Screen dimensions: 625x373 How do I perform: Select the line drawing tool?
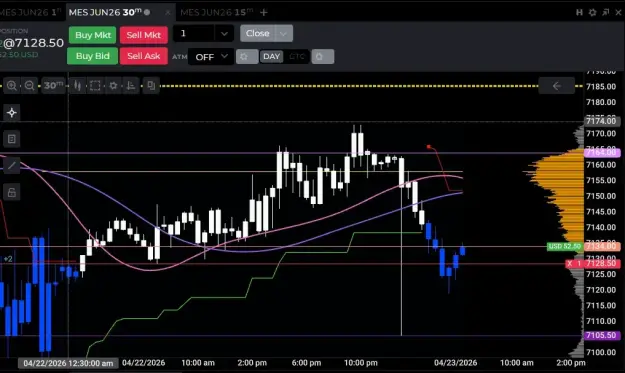tap(12, 165)
